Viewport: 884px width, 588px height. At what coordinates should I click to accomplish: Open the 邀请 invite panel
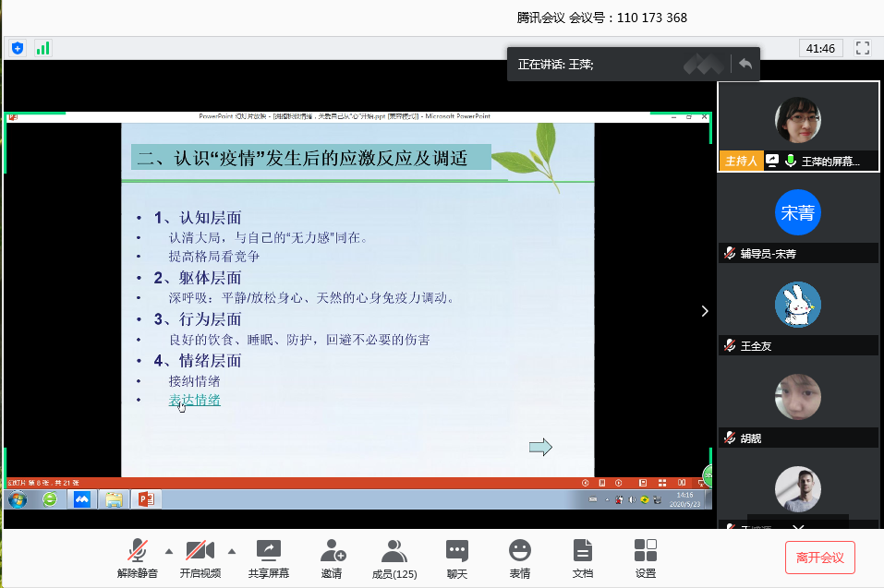332,552
